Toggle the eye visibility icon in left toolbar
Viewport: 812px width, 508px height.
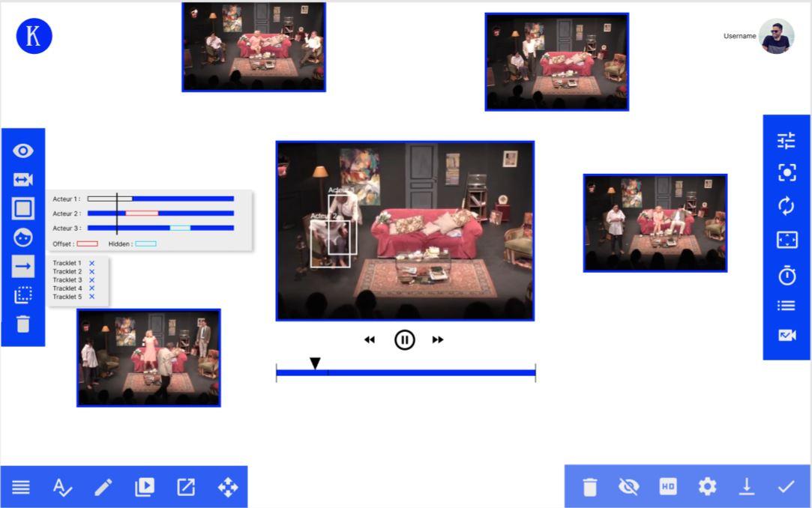pyautogui.click(x=23, y=151)
